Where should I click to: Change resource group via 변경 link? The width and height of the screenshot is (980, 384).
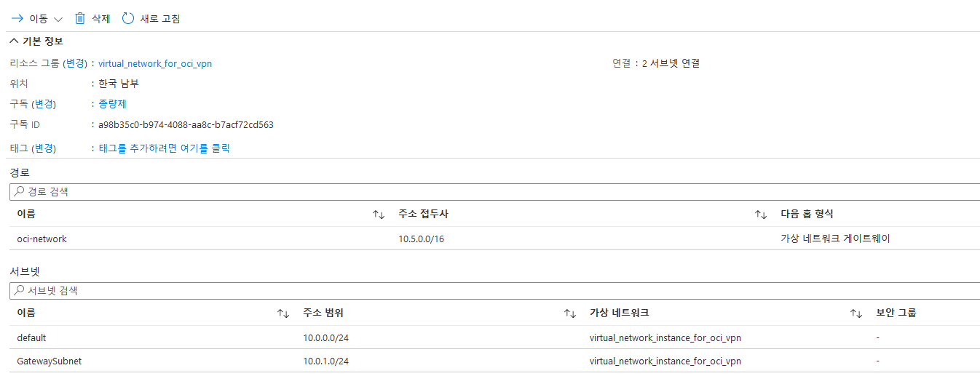[x=76, y=64]
